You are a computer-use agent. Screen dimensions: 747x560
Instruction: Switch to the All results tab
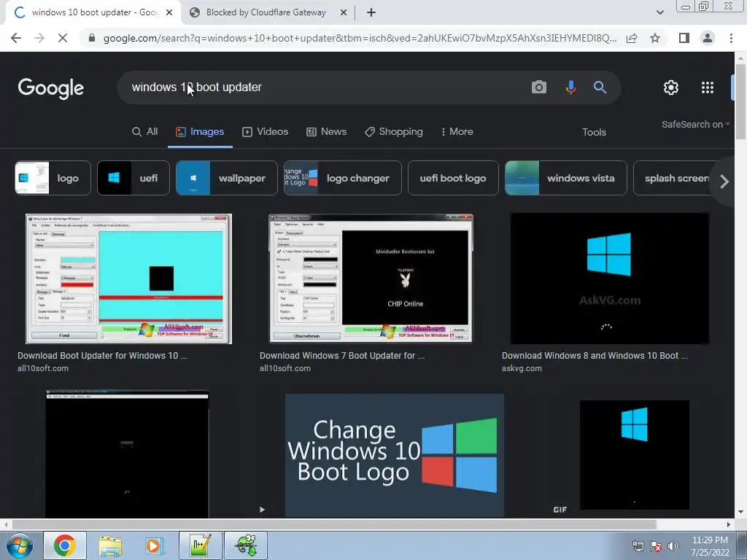pos(145,132)
